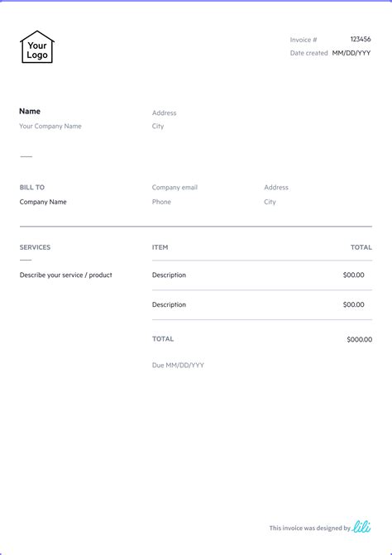Image resolution: width=392 pixels, height=555 pixels.
Task: Click the first $00.00 item amount
Action: tap(353, 275)
